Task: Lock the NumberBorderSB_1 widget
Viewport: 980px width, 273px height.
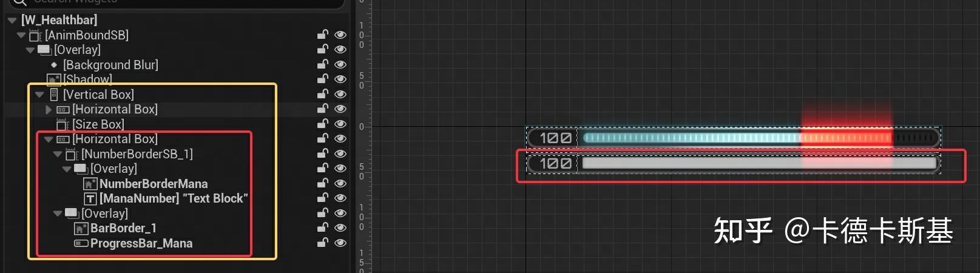Action: [323, 153]
